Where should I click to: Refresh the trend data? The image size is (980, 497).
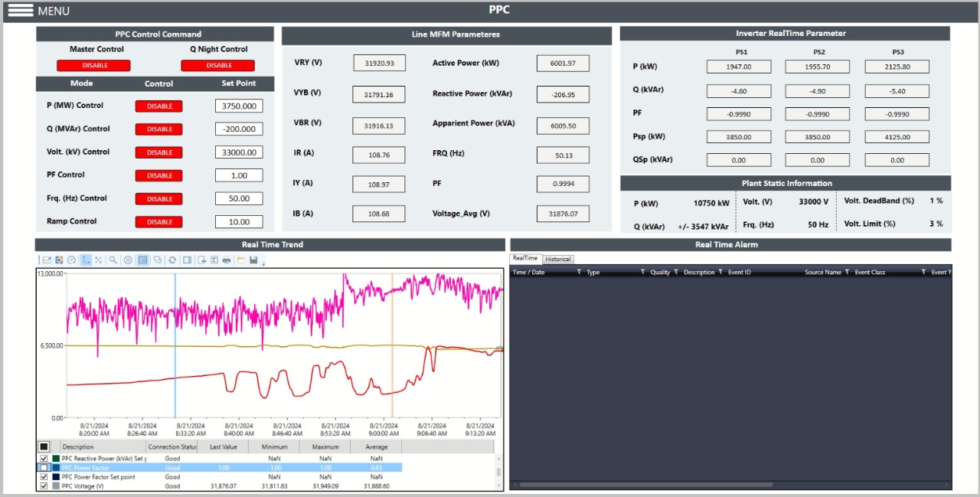[173, 260]
